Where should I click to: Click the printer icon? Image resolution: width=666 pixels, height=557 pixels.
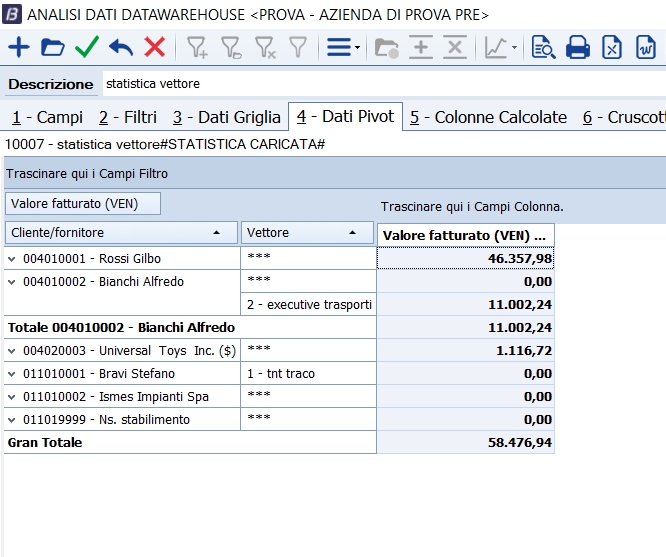pyautogui.click(x=578, y=47)
